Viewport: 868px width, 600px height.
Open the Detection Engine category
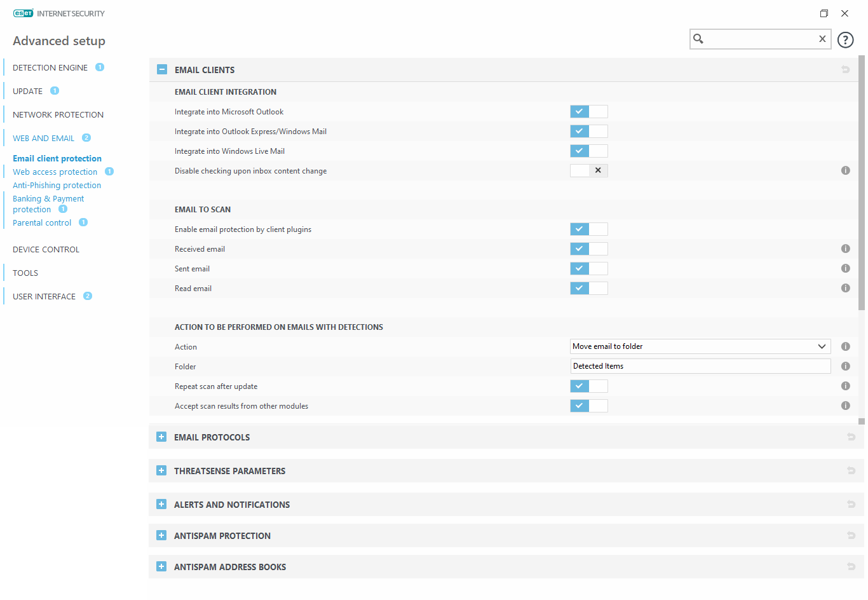pos(50,67)
